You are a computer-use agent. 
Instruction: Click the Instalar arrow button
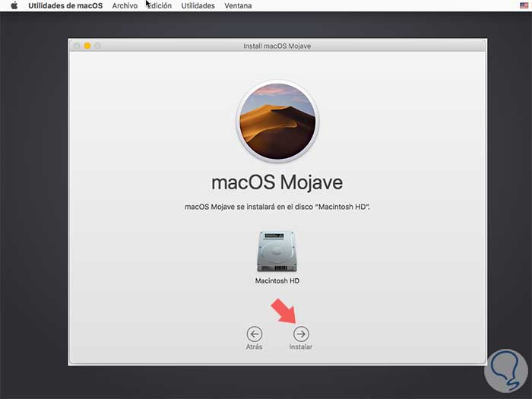301,334
